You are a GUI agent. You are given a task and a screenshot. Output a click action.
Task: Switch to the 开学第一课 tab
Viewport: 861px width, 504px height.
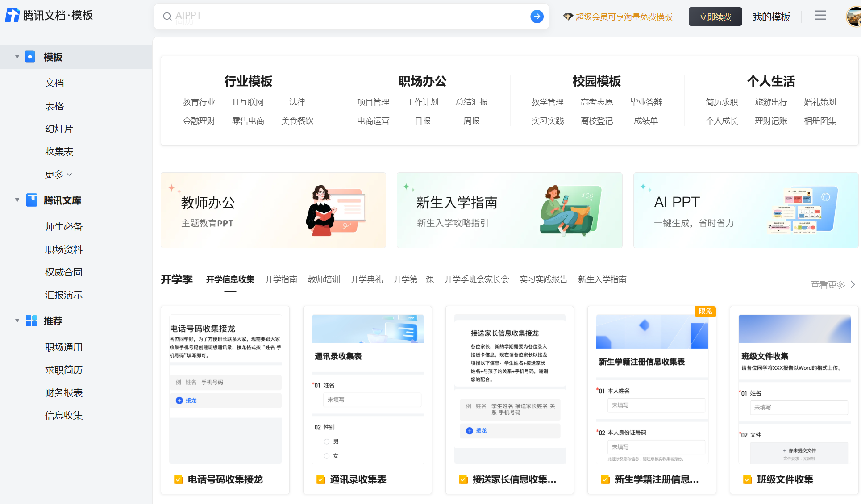coord(414,279)
